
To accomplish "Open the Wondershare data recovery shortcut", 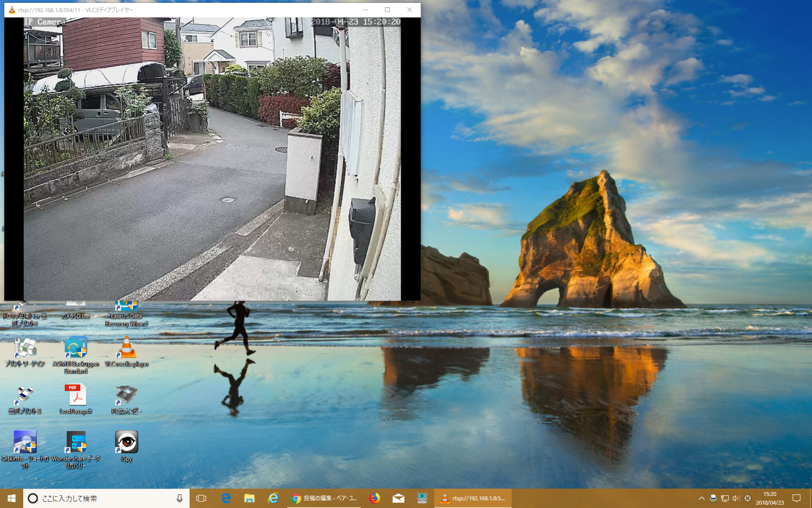I will pyautogui.click(x=76, y=443).
